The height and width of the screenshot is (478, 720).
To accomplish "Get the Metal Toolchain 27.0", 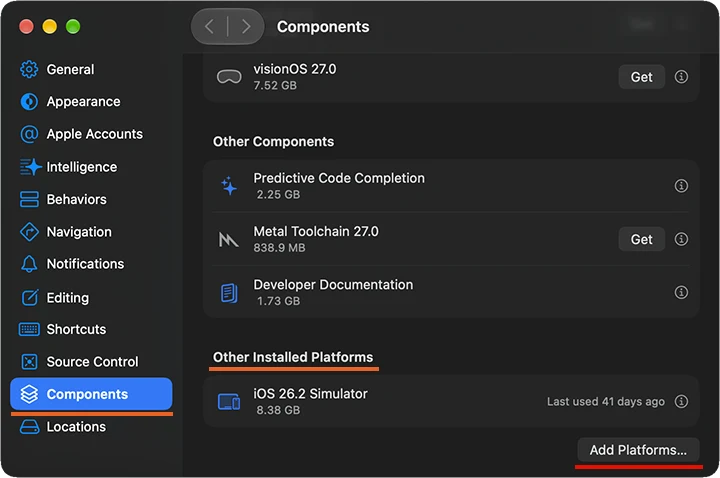I will (x=641, y=239).
